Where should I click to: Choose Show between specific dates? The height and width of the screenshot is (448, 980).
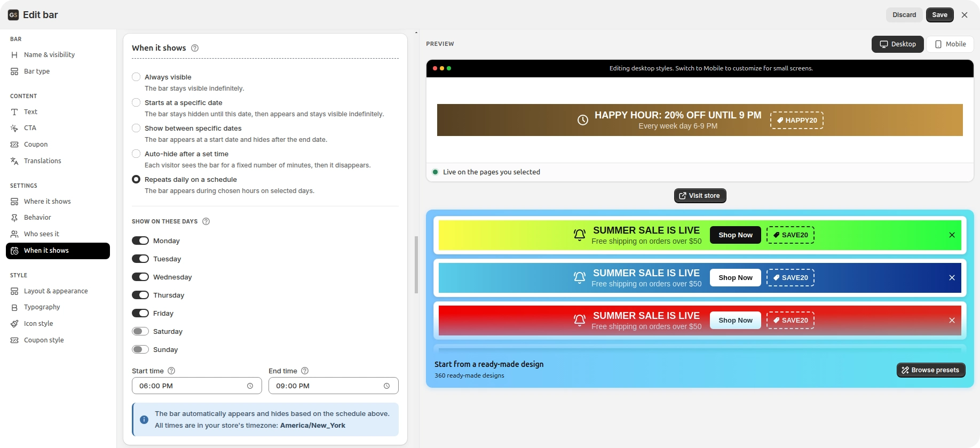[136, 128]
